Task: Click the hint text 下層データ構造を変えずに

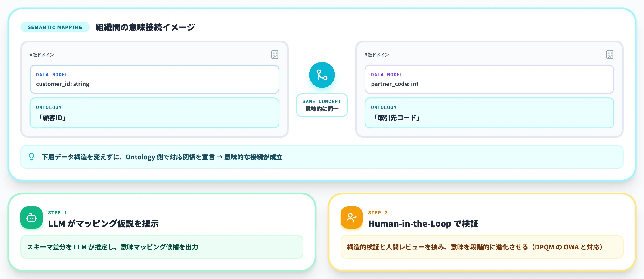Action: click(162, 157)
